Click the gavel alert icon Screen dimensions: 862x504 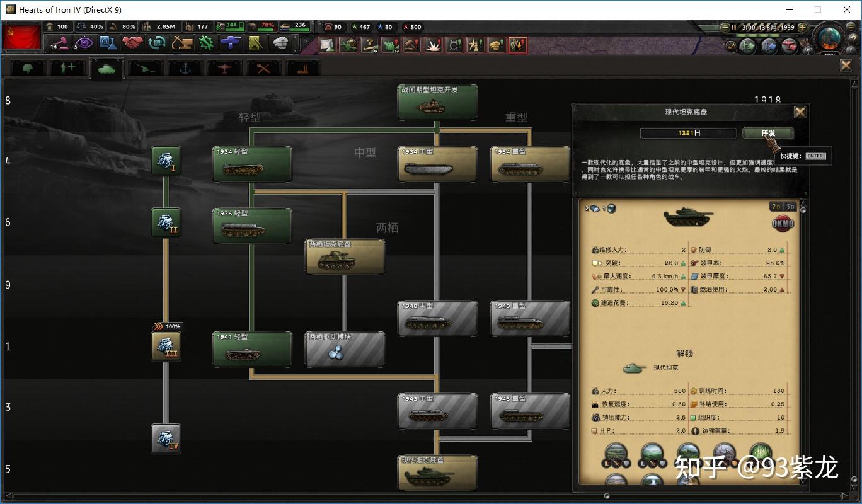pos(411,45)
